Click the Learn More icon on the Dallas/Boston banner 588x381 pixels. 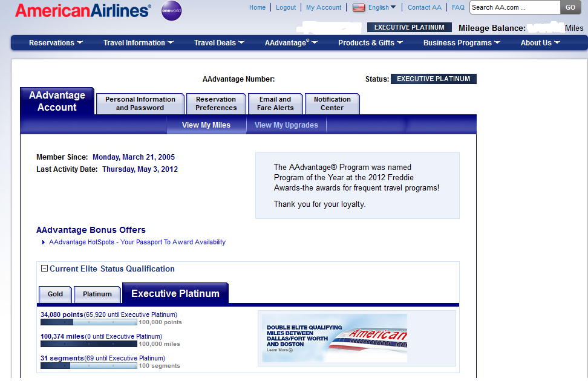(x=290, y=350)
